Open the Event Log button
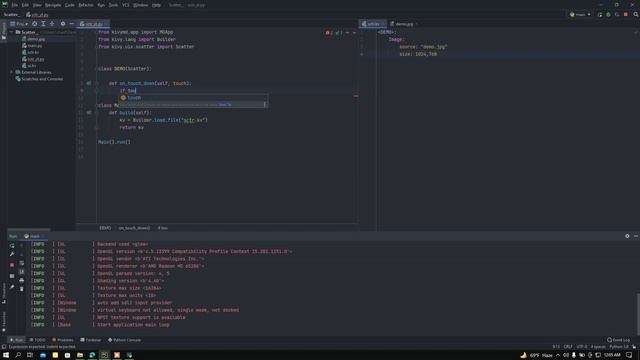Screen dimensions: 640x360 [618, 340]
